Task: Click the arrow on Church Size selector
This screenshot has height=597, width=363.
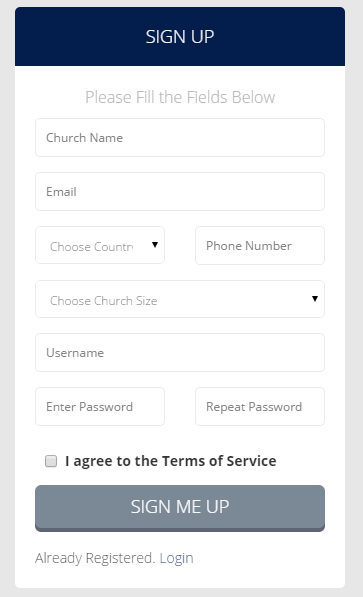Action: click(x=315, y=299)
